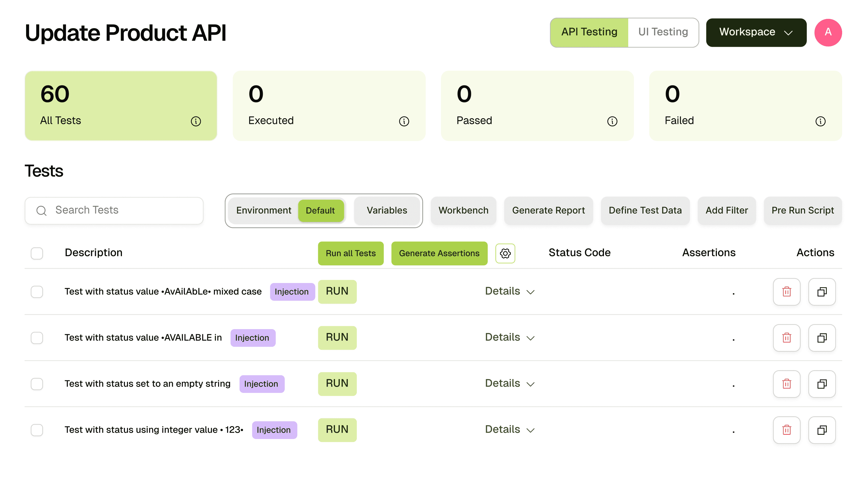
Task: Click the info icon on Executed card
Action: tap(404, 121)
